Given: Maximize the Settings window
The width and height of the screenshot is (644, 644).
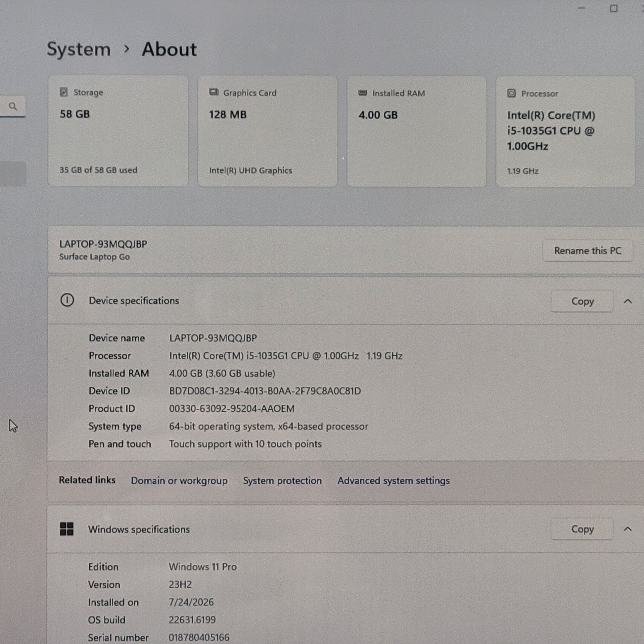Looking at the screenshot, I should (x=614, y=8).
